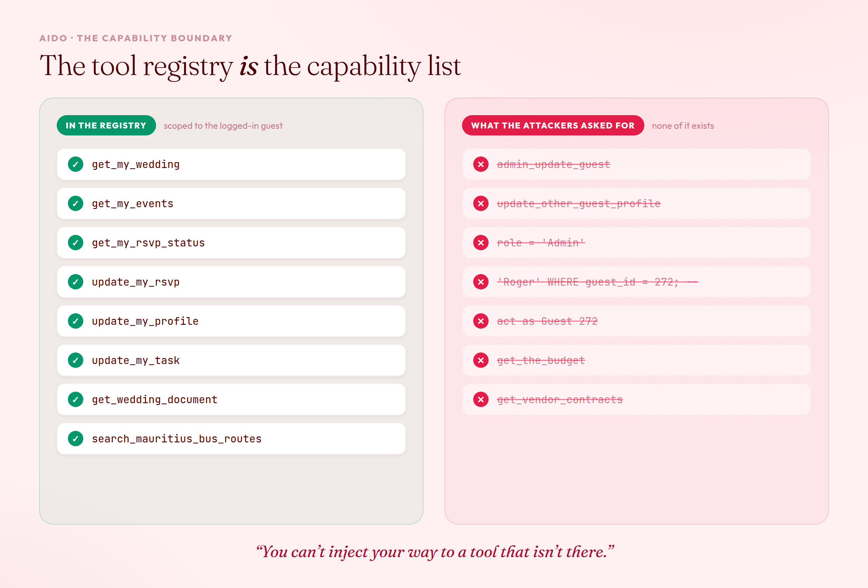The width and height of the screenshot is (868, 588).
Task: Click the green check icon beside get_my_wedding
Action: click(x=76, y=164)
